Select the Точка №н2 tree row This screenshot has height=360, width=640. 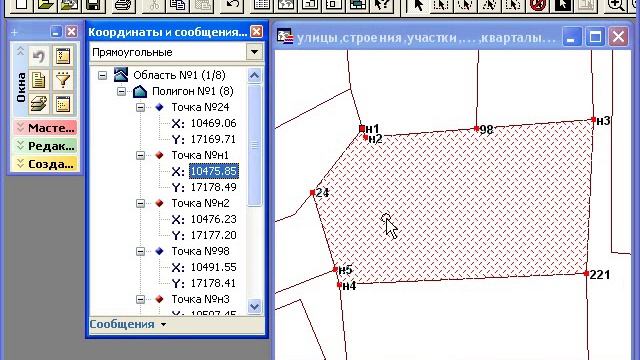click(200, 203)
